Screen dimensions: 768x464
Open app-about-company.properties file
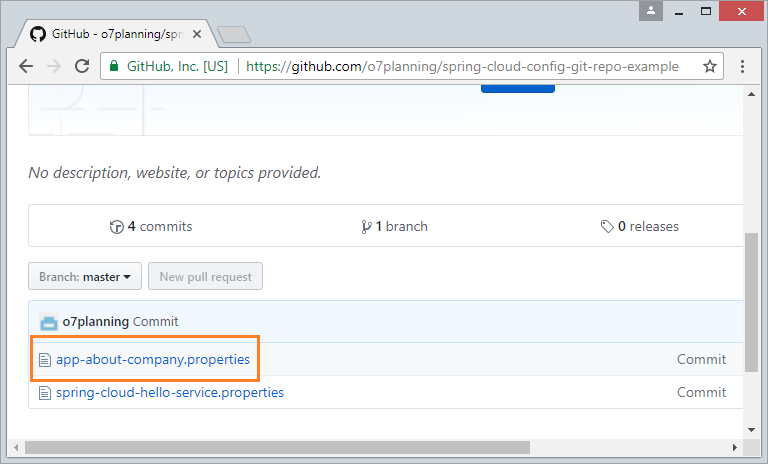point(153,359)
